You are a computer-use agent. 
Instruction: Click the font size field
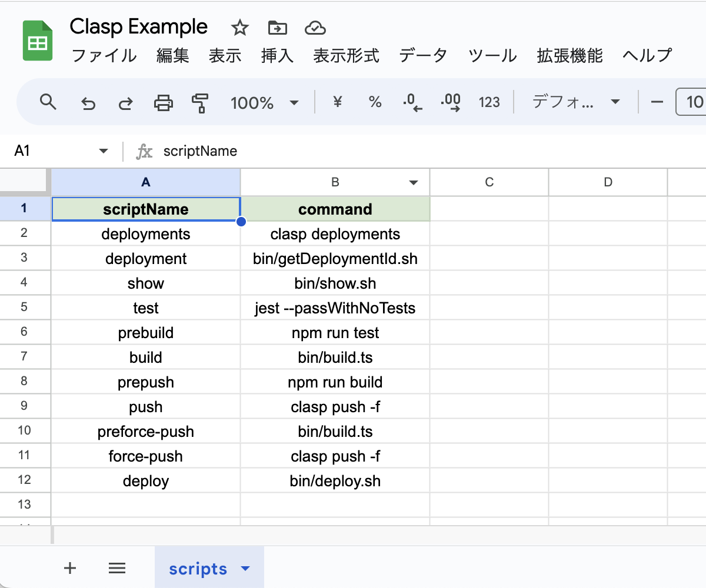692,102
